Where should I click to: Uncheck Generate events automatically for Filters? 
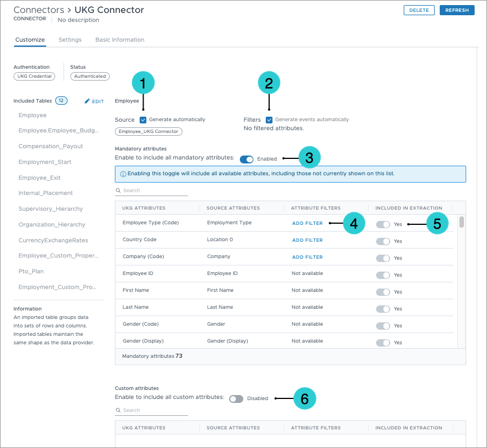pos(269,119)
